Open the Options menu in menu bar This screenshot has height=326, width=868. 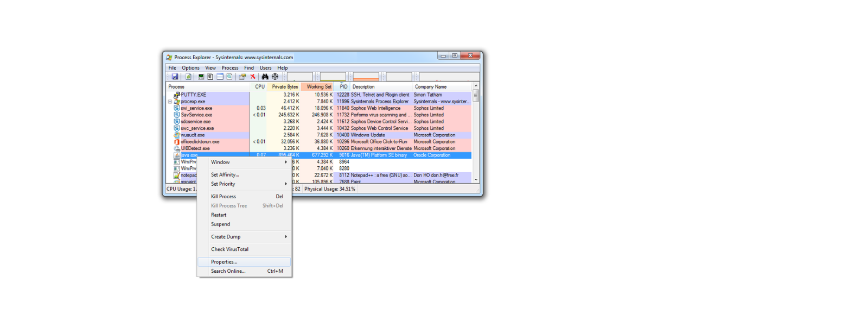(x=190, y=68)
